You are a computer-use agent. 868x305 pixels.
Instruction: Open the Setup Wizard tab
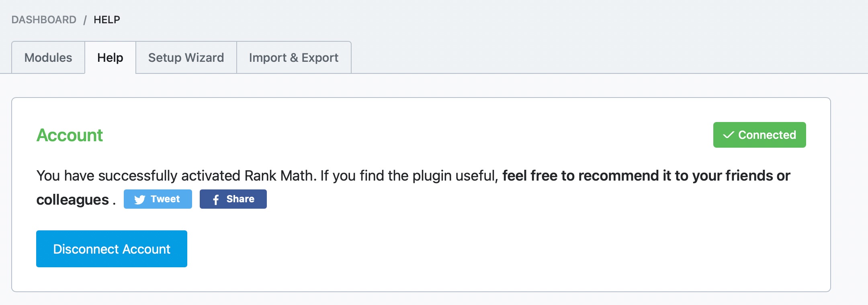coord(186,57)
